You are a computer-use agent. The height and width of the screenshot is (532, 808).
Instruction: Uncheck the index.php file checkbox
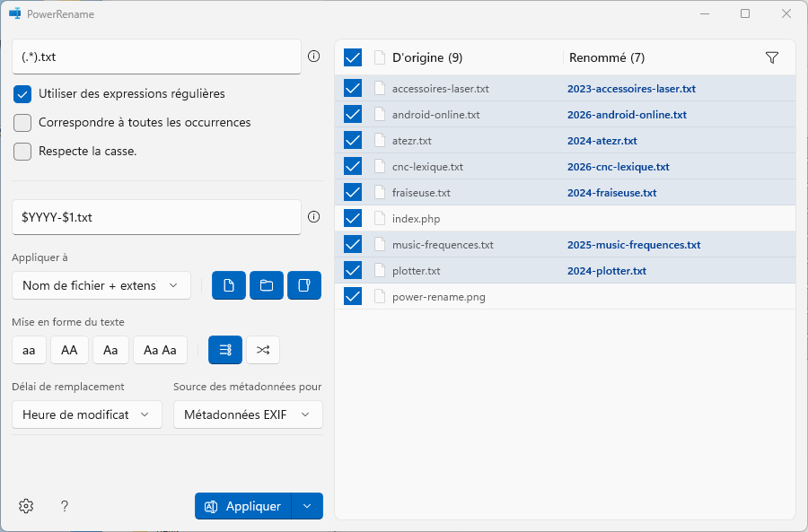pos(353,218)
